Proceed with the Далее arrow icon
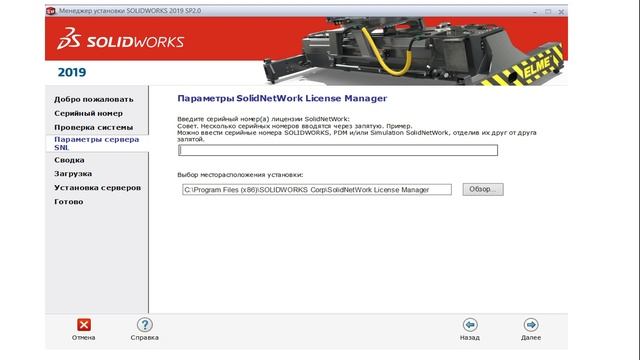 (531, 325)
